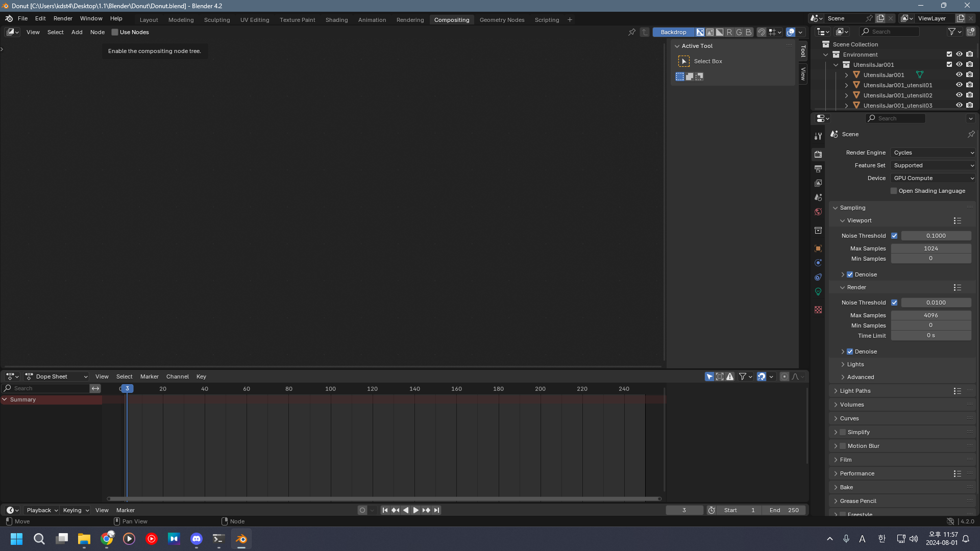Screen dimensions: 980x551
Task: Open Viewport sampling presets list
Action: coord(957,221)
